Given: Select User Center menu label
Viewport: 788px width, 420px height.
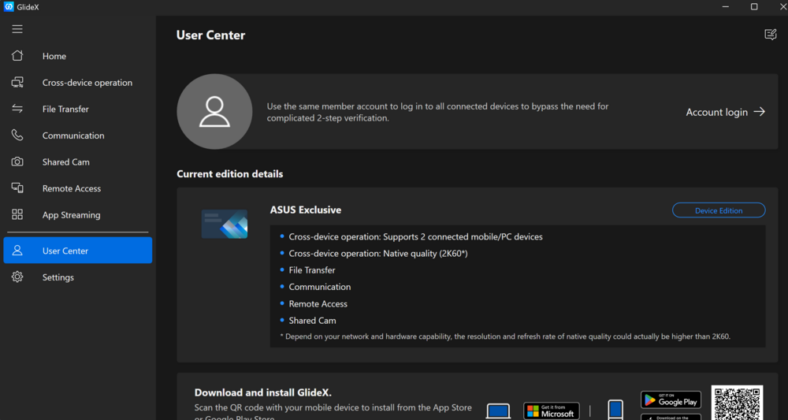Looking at the screenshot, I should click(x=65, y=251).
